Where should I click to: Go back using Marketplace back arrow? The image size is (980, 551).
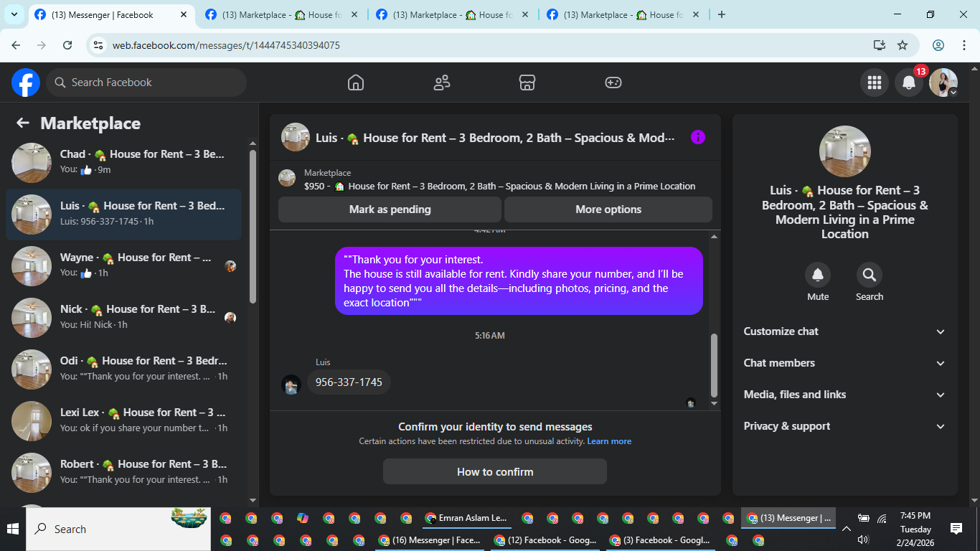tap(23, 123)
